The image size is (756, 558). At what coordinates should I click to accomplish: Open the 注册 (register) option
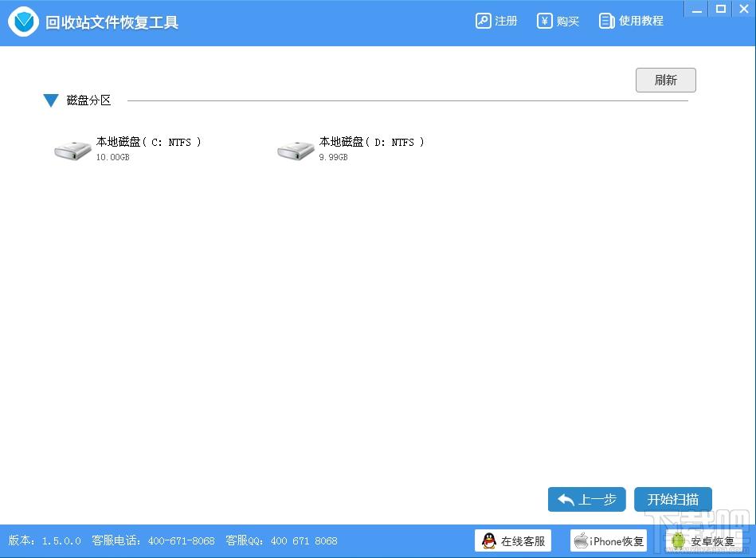click(x=496, y=22)
